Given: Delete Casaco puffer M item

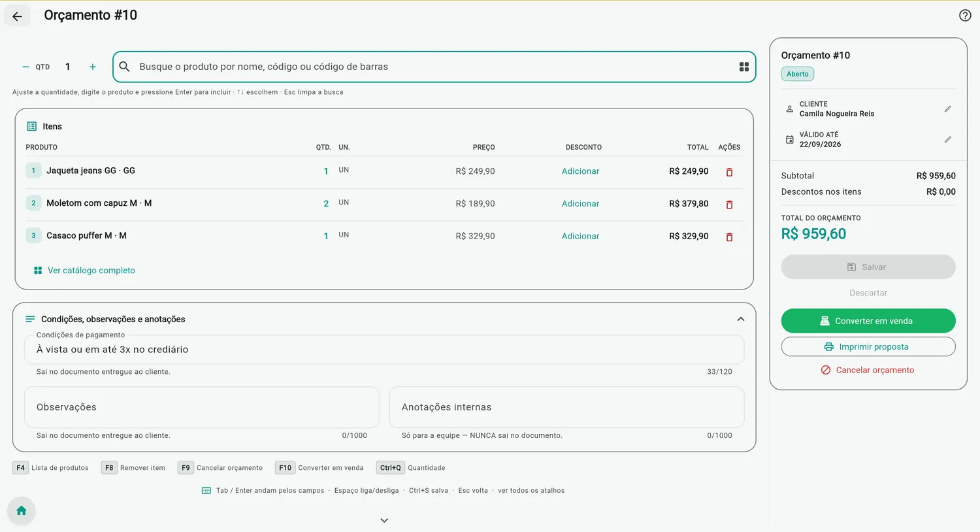Looking at the screenshot, I should [x=729, y=237].
